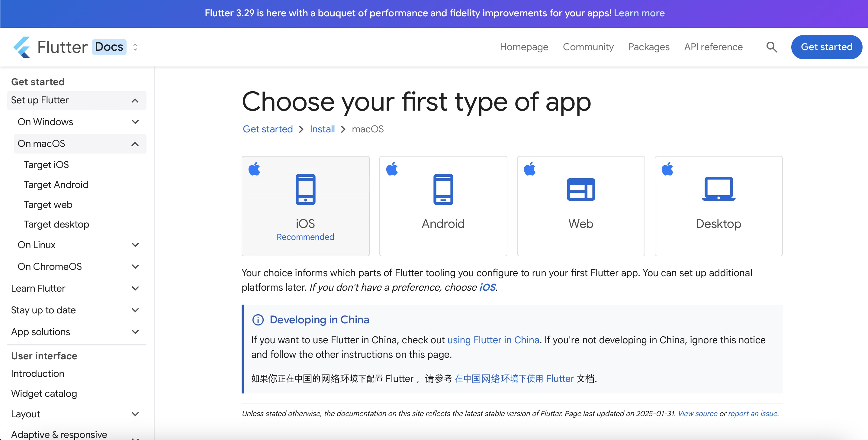Open Adaptive & responsive sidebar item
868x440 pixels.
pyautogui.click(x=59, y=434)
